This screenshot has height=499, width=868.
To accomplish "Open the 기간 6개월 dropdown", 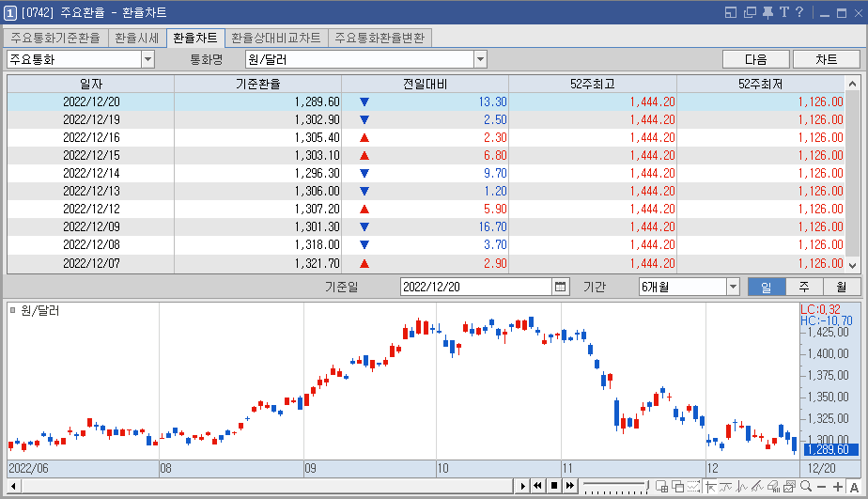I will 733,287.
